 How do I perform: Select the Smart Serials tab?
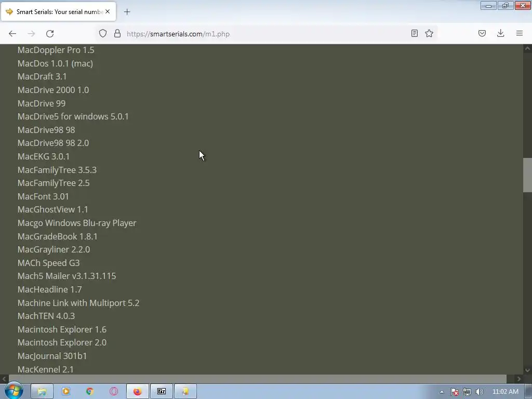(x=58, y=11)
